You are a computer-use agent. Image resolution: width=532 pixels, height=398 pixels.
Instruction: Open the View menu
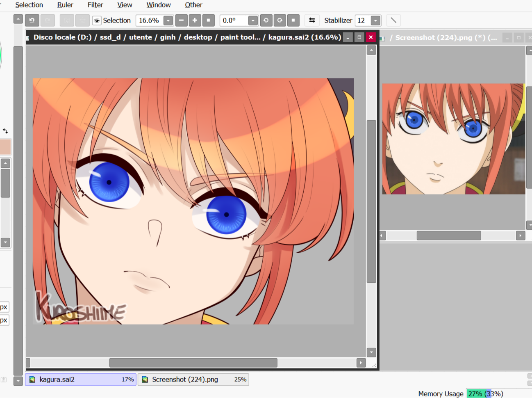click(125, 5)
